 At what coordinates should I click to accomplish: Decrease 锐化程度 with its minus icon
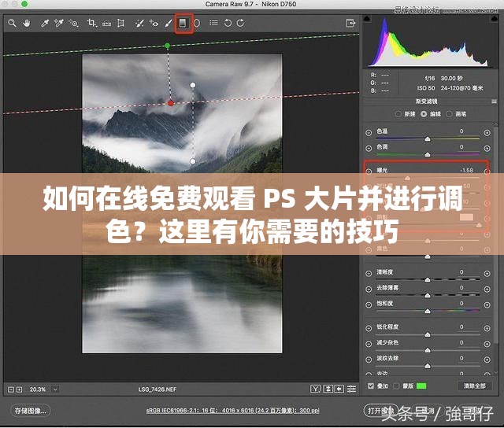(369, 328)
